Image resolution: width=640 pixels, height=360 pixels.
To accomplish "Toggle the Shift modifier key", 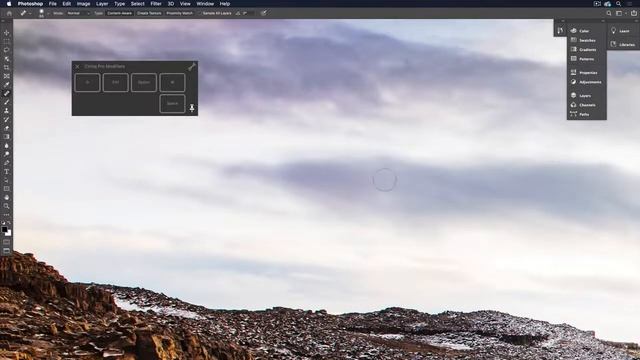I will pyautogui.click(x=87, y=82).
